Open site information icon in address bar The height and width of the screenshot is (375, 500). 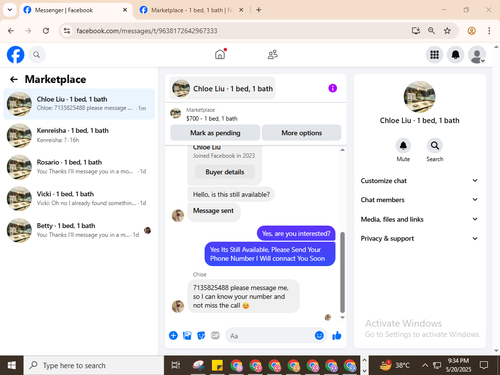[67, 31]
